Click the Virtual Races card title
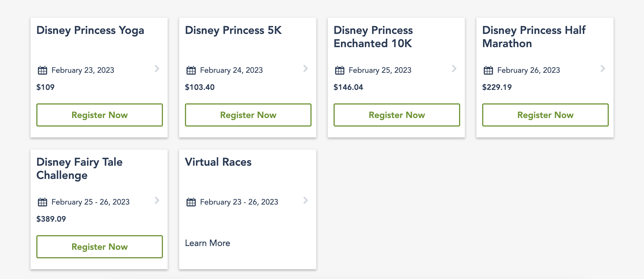 coord(218,162)
